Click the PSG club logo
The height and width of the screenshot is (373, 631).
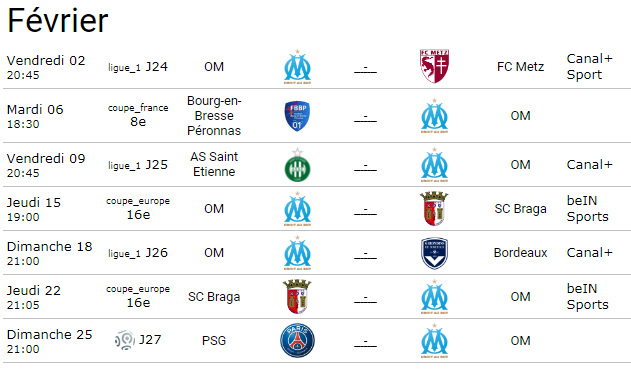pyautogui.click(x=297, y=340)
